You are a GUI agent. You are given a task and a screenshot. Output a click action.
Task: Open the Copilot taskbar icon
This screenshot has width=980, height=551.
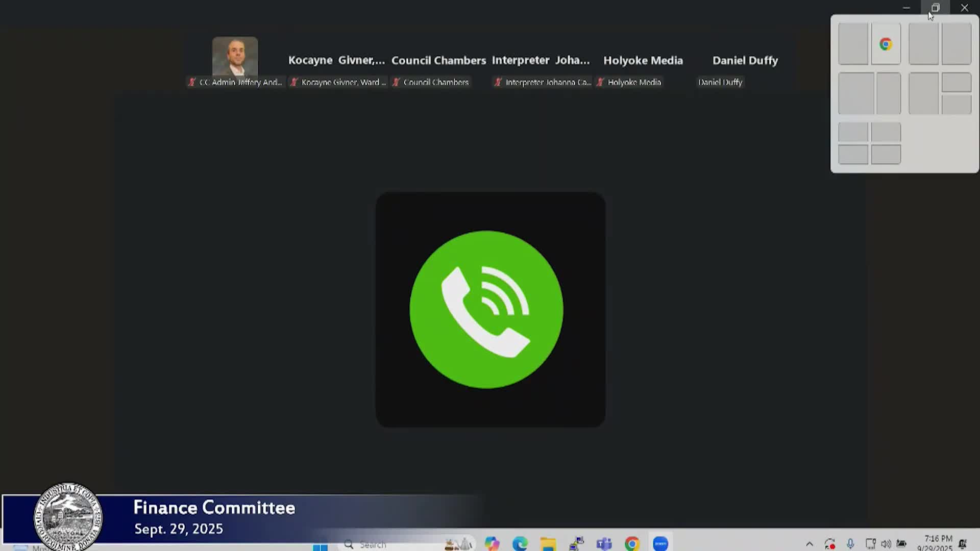point(492,544)
